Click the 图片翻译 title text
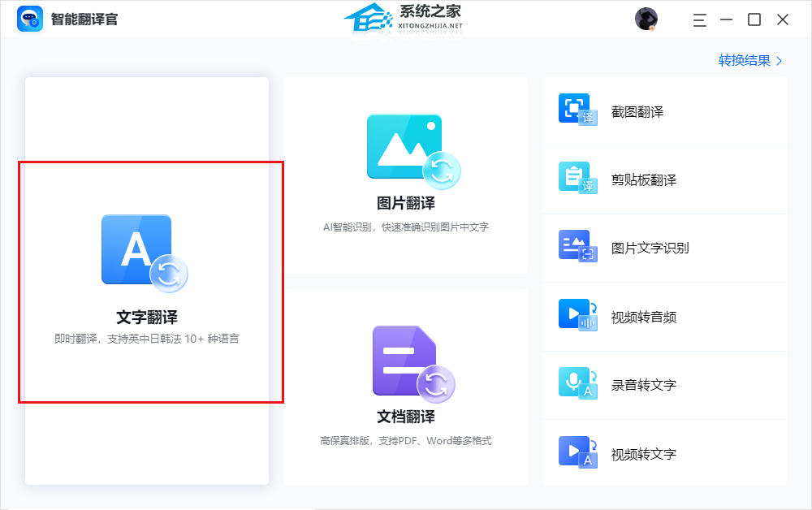 click(406, 203)
